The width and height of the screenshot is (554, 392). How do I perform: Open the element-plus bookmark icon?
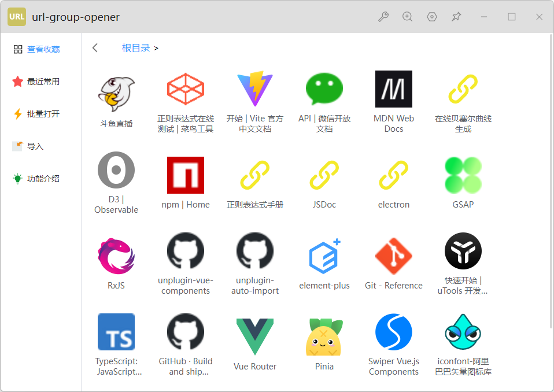324,256
